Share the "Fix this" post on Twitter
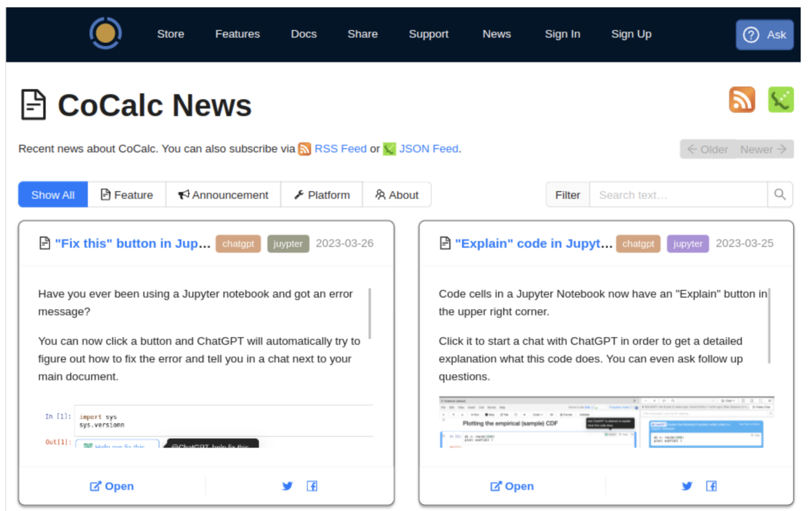 tap(287, 486)
